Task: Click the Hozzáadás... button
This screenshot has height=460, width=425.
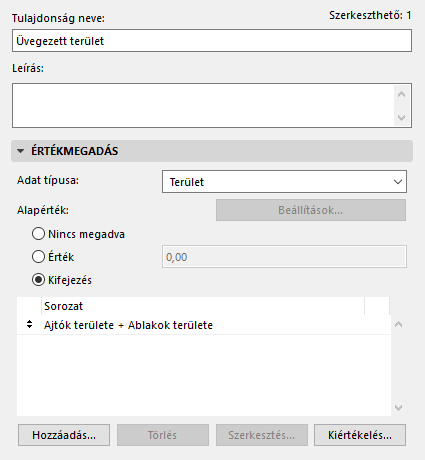Action: tap(64, 435)
